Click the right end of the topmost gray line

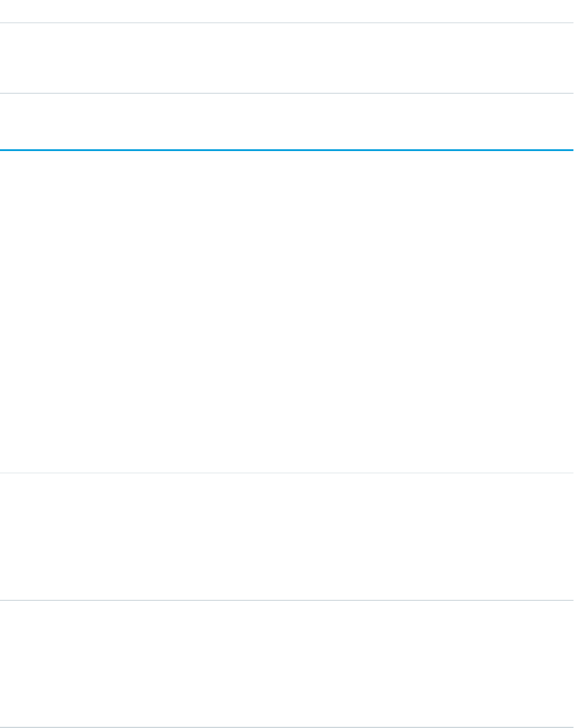[571, 23]
